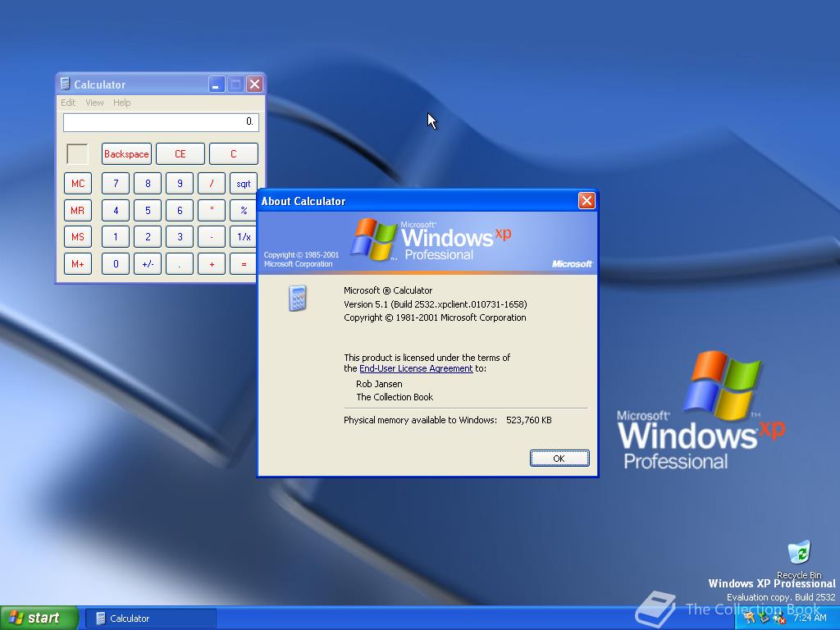
Task: Open the End-User License Agreement link
Action: [416, 368]
